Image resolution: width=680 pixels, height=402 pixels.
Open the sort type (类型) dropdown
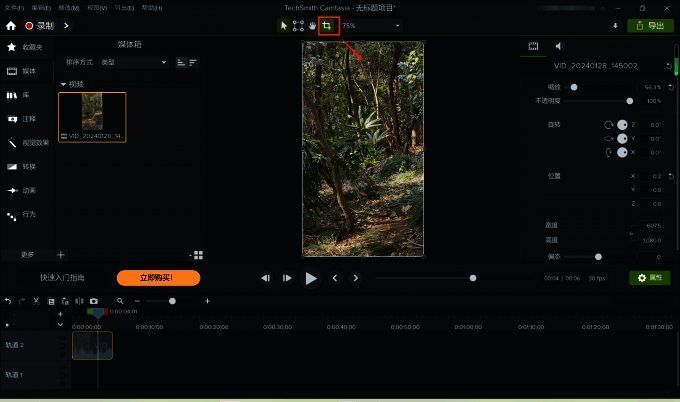click(133, 63)
